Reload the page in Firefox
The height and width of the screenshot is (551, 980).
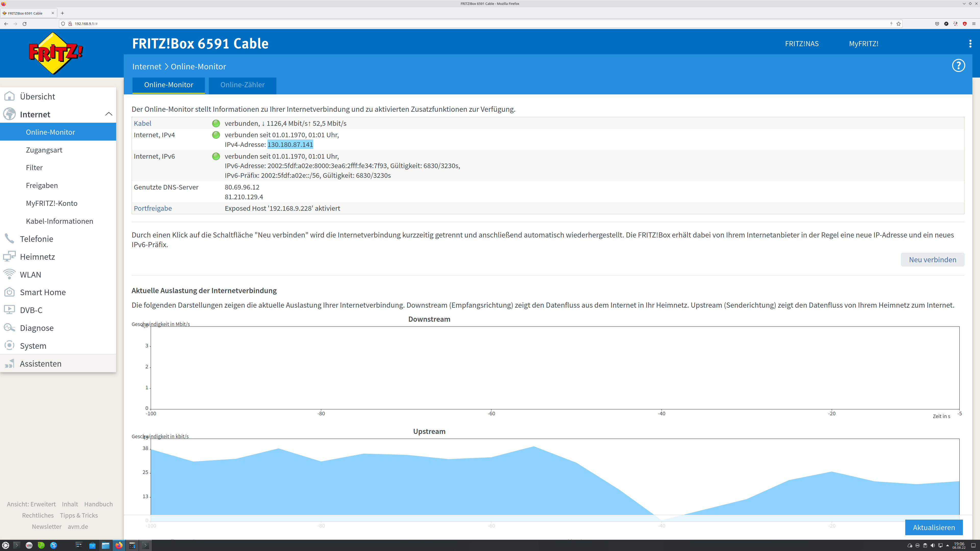coord(24,23)
